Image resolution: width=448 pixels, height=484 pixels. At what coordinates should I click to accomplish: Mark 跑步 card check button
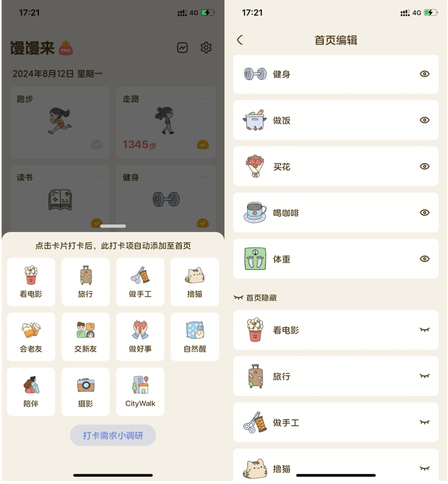(x=97, y=144)
